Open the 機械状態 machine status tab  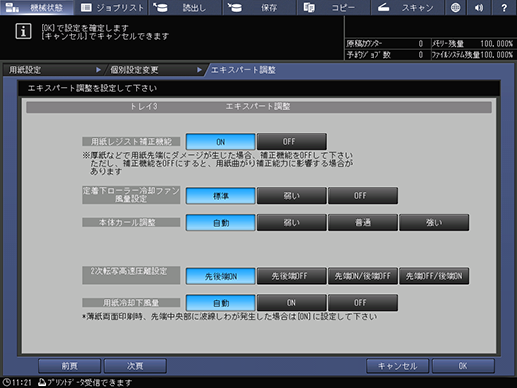click(x=37, y=7)
